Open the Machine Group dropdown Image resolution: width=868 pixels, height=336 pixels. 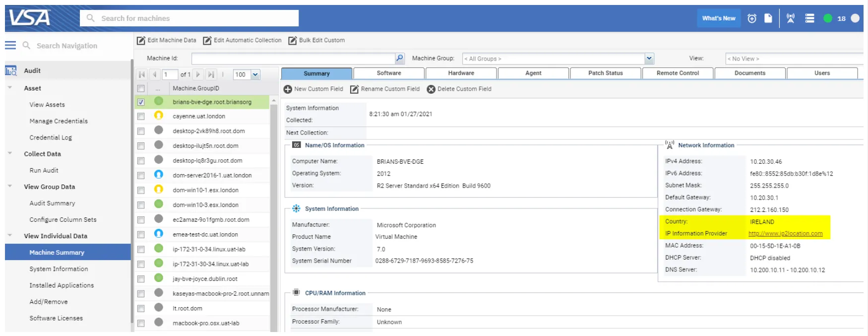649,59
